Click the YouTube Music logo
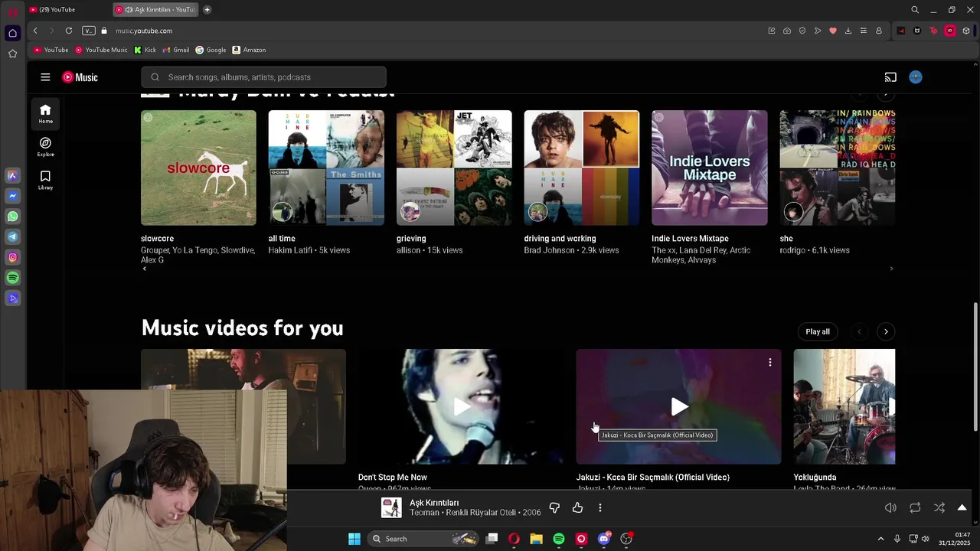Image resolution: width=980 pixels, height=551 pixels. [80, 77]
